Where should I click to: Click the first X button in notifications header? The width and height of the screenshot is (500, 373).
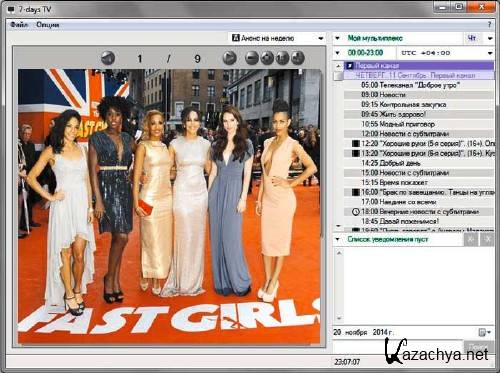(x=471, y=239)
